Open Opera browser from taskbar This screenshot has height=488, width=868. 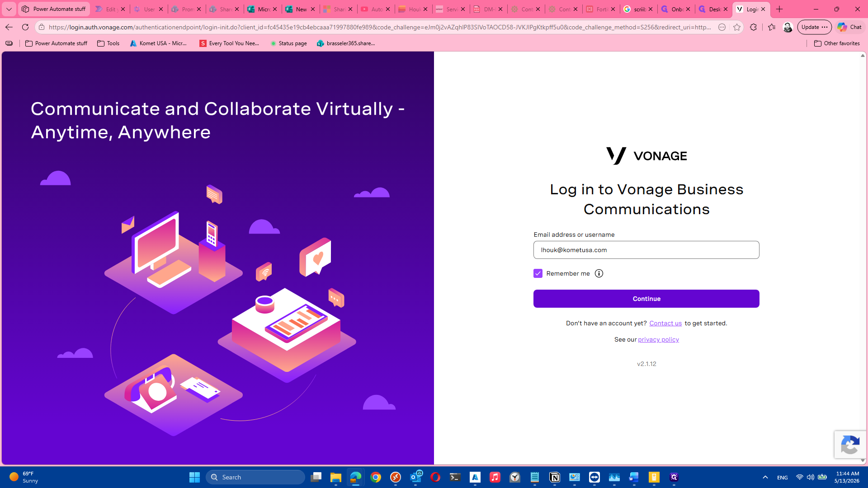435,477
